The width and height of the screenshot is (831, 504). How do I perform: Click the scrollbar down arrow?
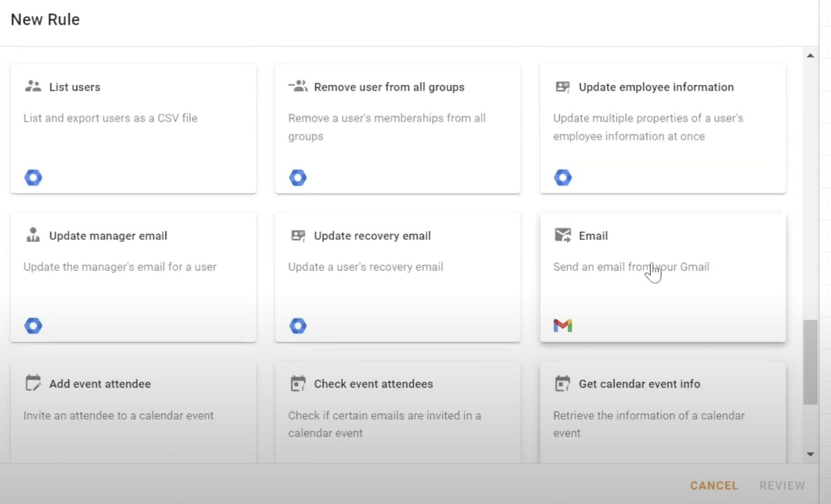[810, 454]
